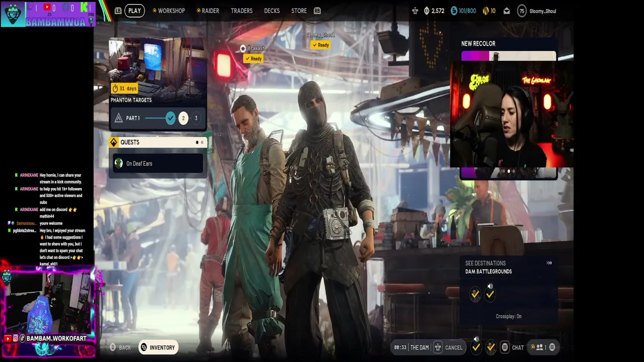The width and height of the screenshot is (644, 362).
Task: Select the Brawash player name tag
Action: tap(256, 48)
